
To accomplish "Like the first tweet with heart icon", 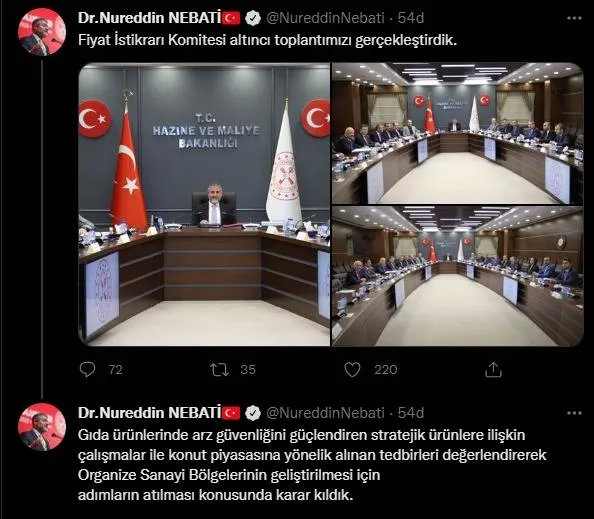I will (352, 370).
